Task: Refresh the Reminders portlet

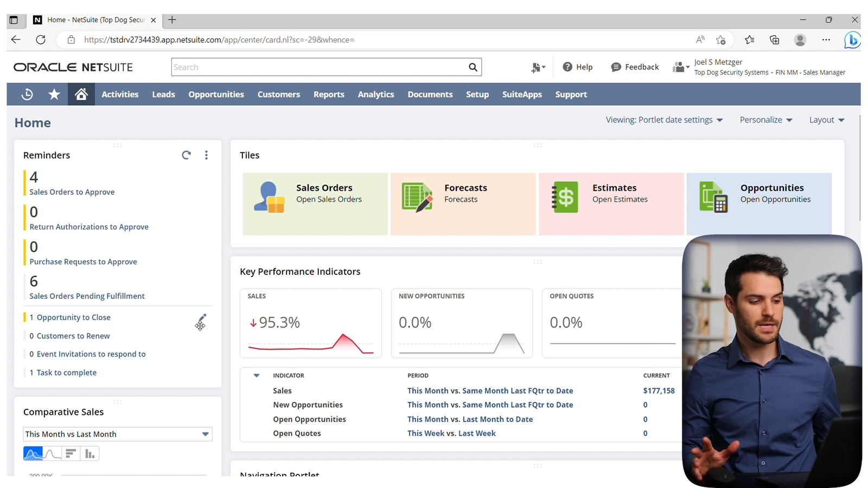Action: coord(186,155)
